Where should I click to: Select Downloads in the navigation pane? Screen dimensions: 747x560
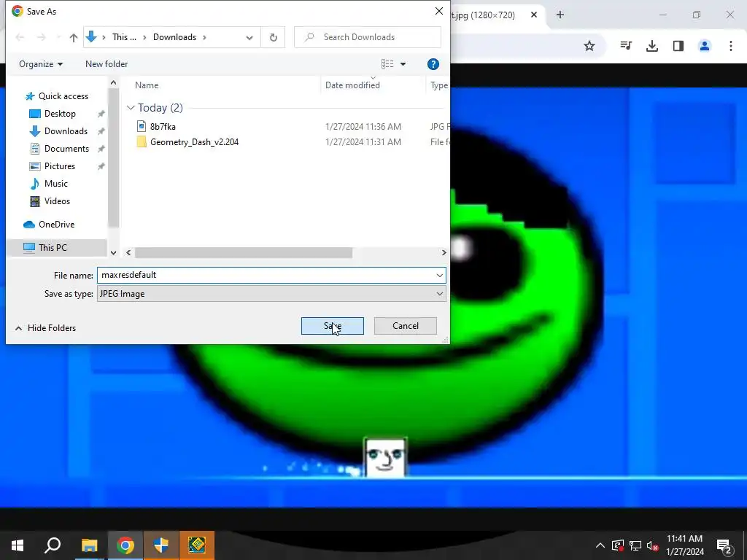[x=65, y=131]
